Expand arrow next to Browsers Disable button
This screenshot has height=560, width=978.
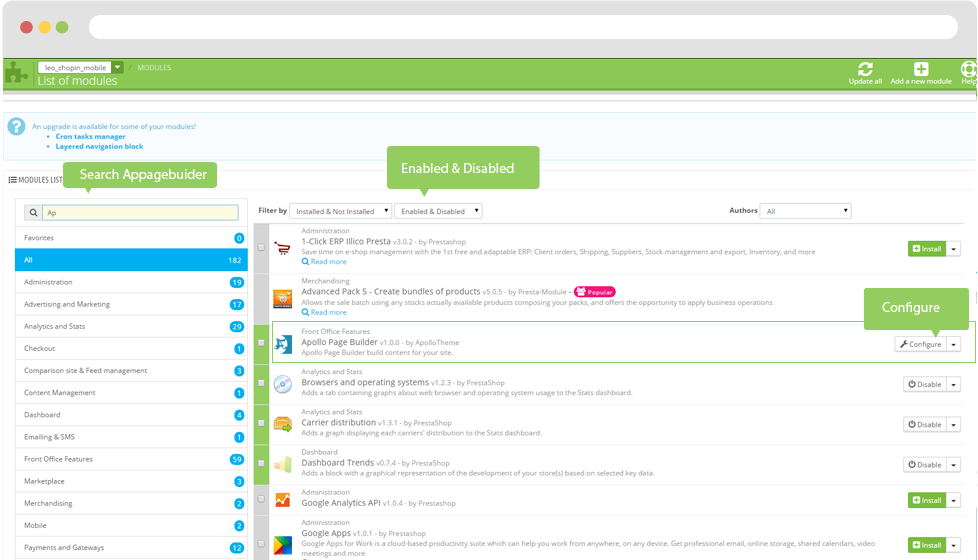click(954, 385)
